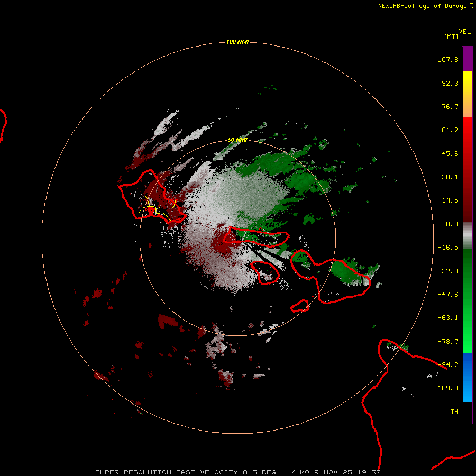This screenshot has width=476, height=476.
Task: Click the 14.5 velocity scale value
Action: coord(450,200)
